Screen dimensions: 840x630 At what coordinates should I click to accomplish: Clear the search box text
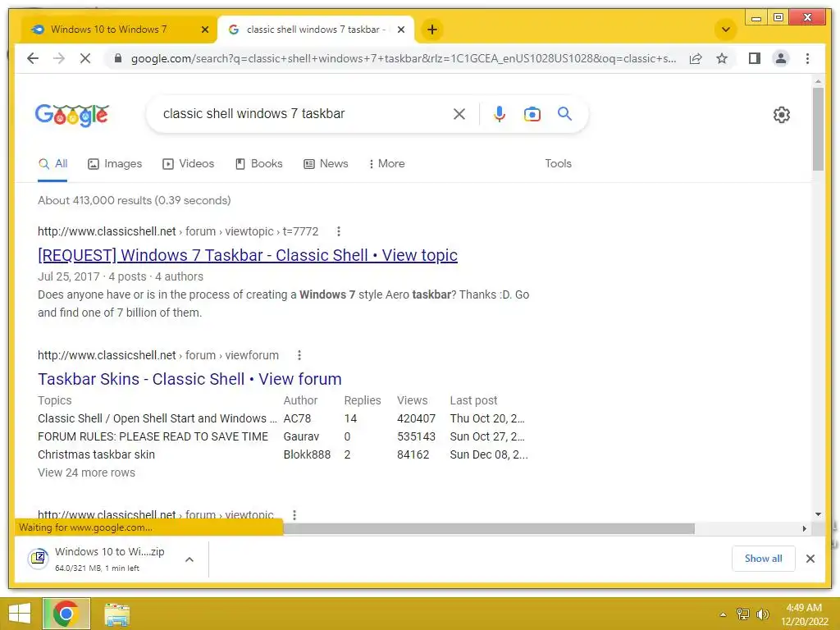(459, 113)
